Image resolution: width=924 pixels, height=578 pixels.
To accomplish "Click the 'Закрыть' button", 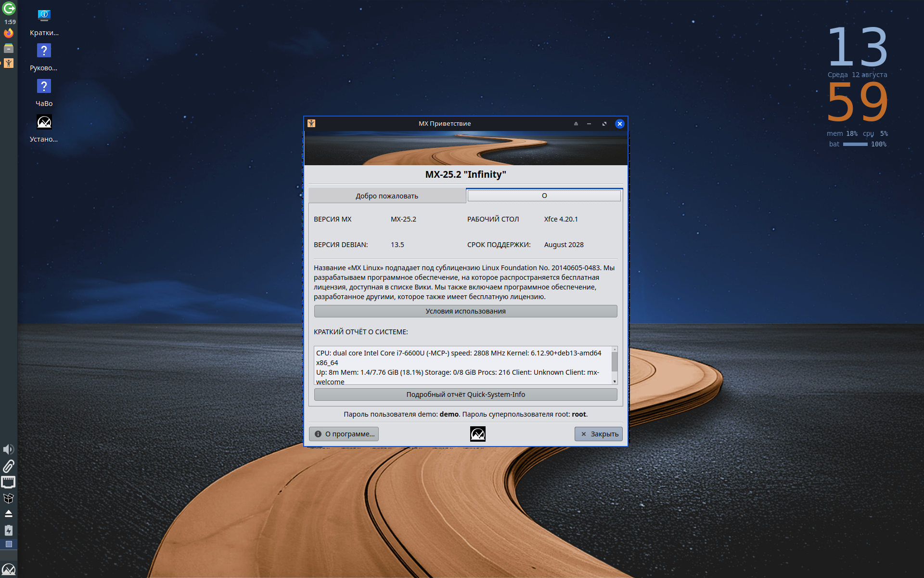I will pyautogui.click(x=599, y=434).
